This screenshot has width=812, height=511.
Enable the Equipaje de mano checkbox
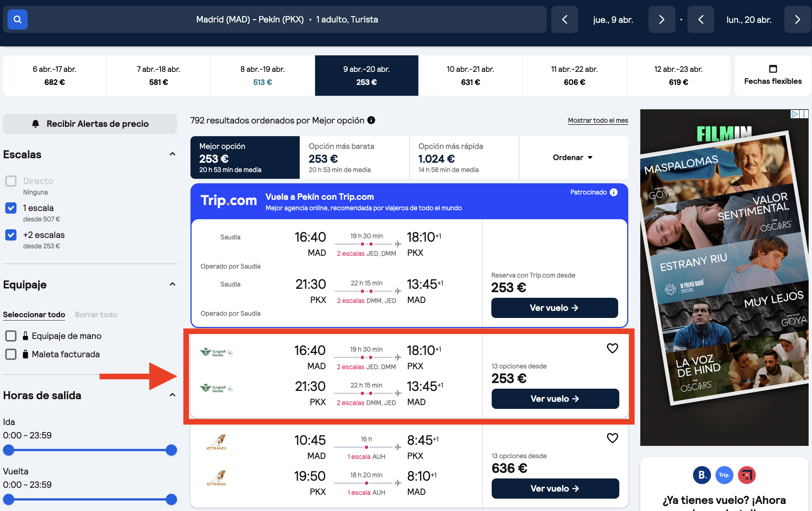pos(11,336)
